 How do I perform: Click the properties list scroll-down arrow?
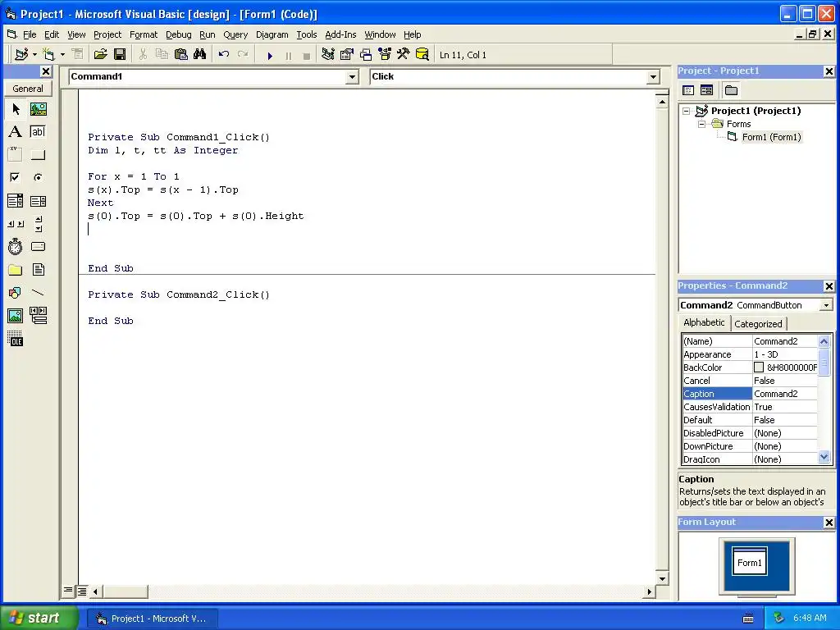tap(824, 457)
